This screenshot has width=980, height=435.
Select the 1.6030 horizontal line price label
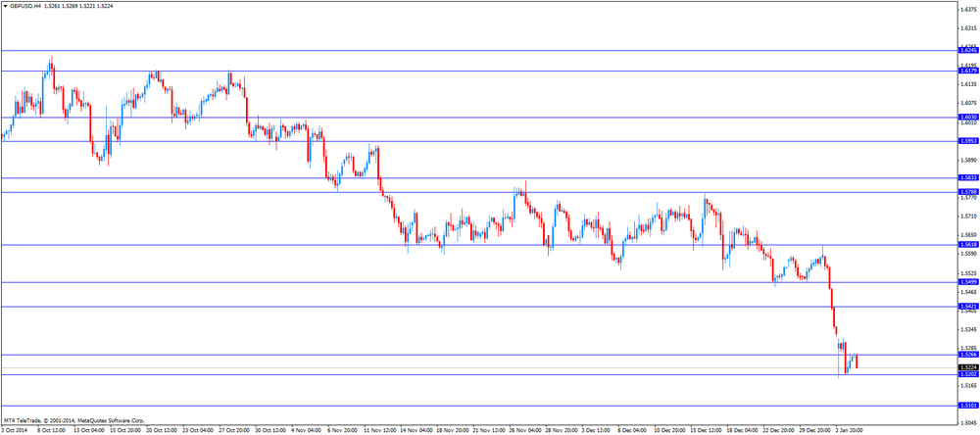(968, 117)
